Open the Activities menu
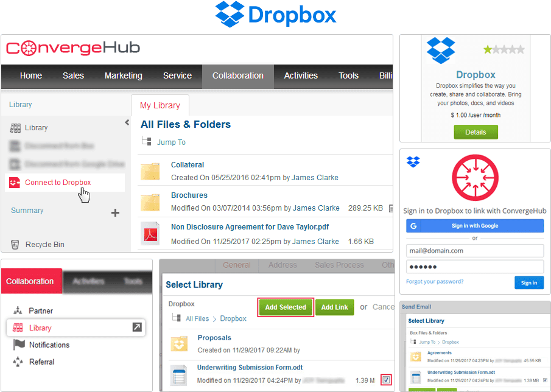 301,75
